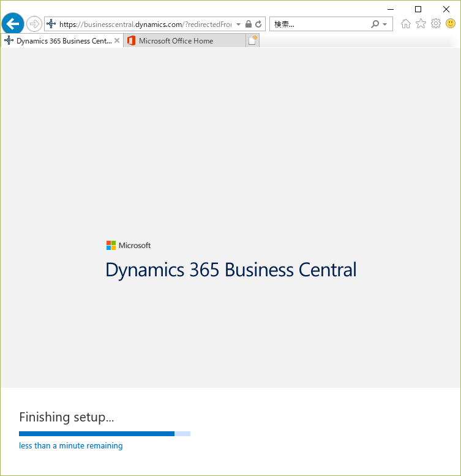Click the Finishing setup progress bar
The height and width of the screenshot is (476, 461).
point(105,434)
